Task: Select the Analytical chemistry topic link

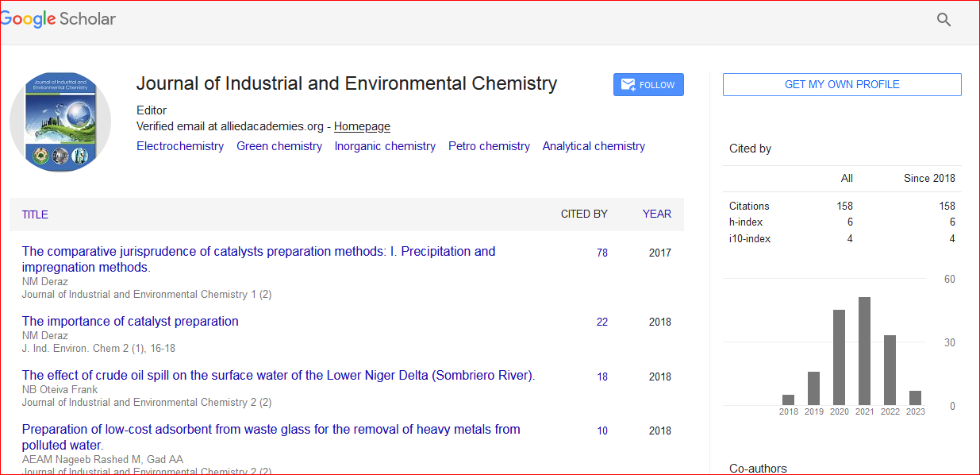Action: 594,146
